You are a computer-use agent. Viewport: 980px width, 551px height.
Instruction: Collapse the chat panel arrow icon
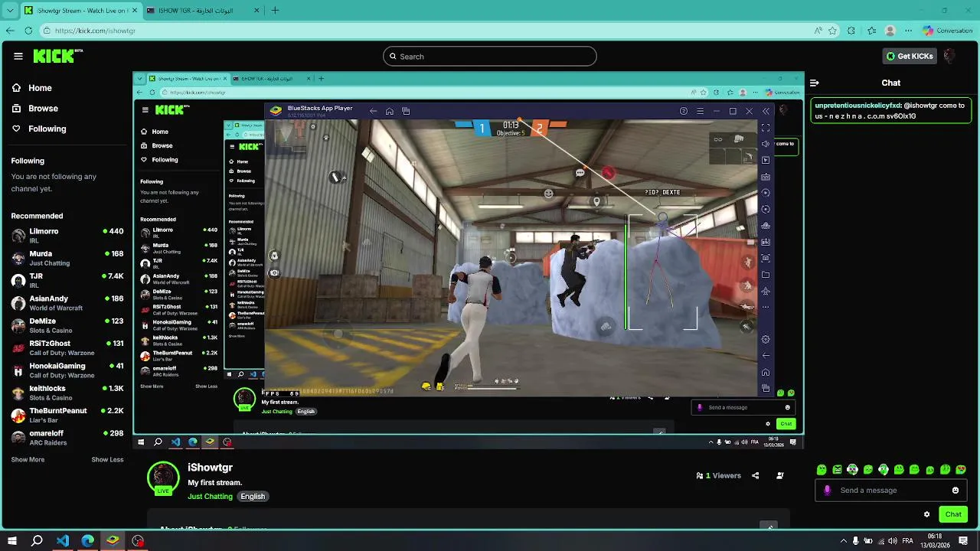pos(815,83)
